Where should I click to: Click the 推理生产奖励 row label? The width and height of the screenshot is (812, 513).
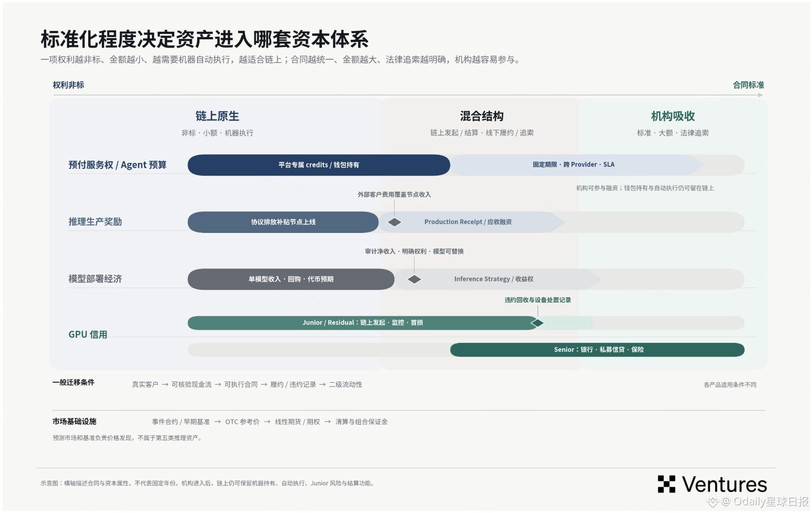tap(95, 222)
